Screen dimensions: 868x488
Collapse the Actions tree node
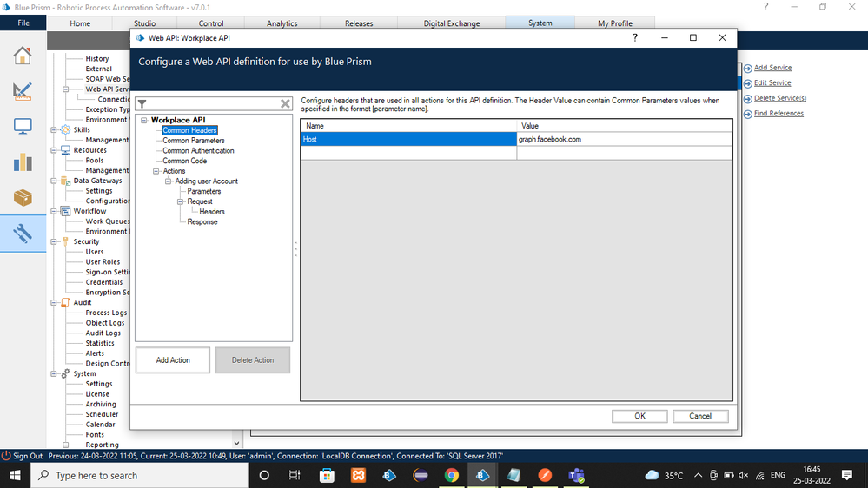(156, 171)
